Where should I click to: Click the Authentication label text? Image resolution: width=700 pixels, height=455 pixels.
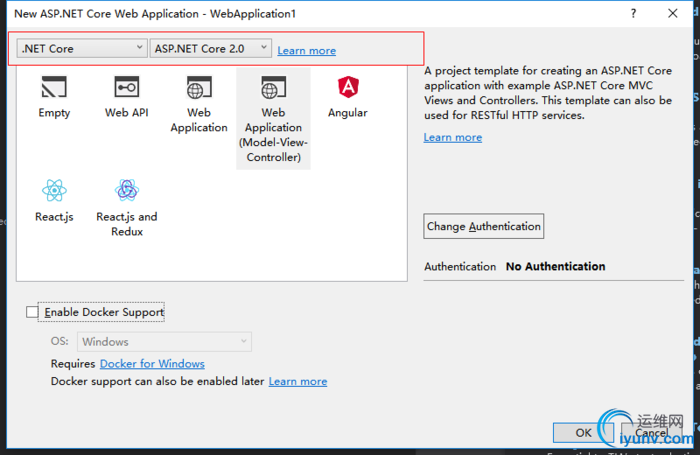pyautogui.click(x=460, y=267)
